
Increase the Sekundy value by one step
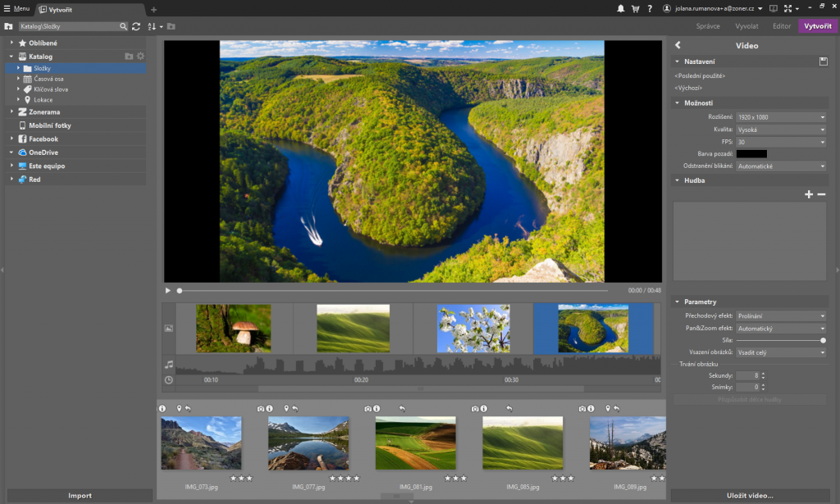pos(764,373)
